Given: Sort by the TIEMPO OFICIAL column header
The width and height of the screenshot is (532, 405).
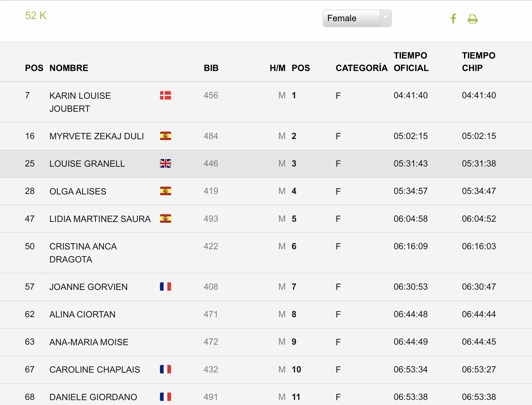Looking at the screenshot, I should (x=411, y=62).
